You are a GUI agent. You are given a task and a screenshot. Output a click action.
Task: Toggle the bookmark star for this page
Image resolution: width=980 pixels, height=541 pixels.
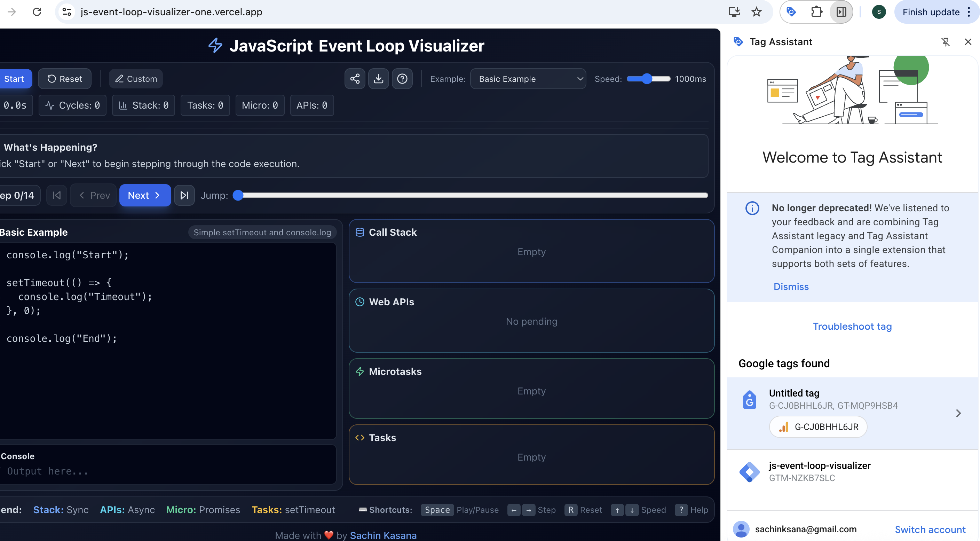757,12
